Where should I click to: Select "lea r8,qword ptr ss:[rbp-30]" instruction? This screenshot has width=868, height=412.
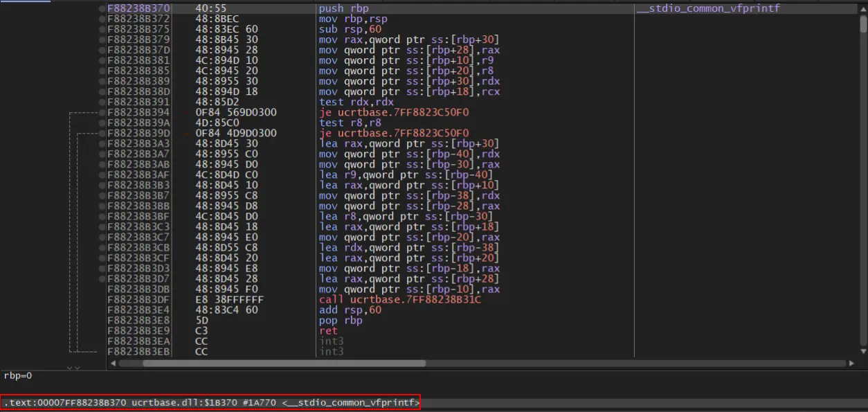[x=406, y=216]
